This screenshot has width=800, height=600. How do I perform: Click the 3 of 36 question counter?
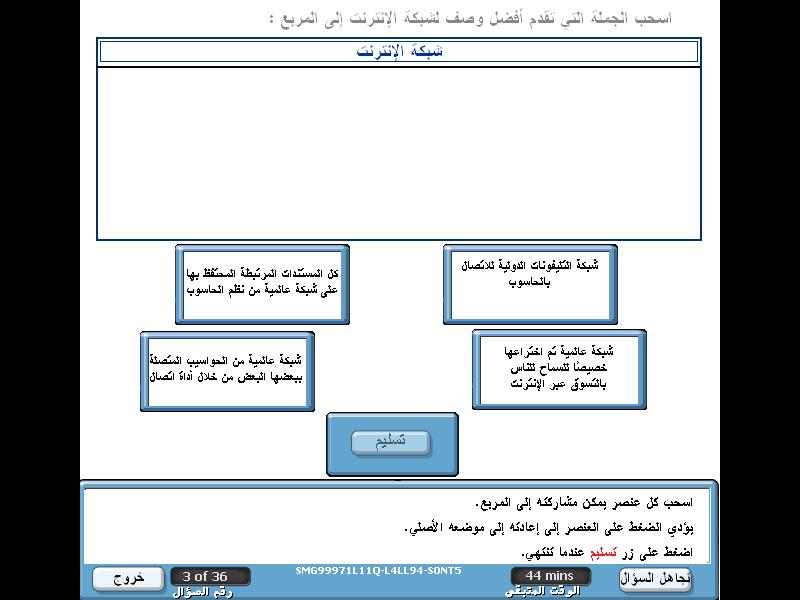[x=205, y=576]
